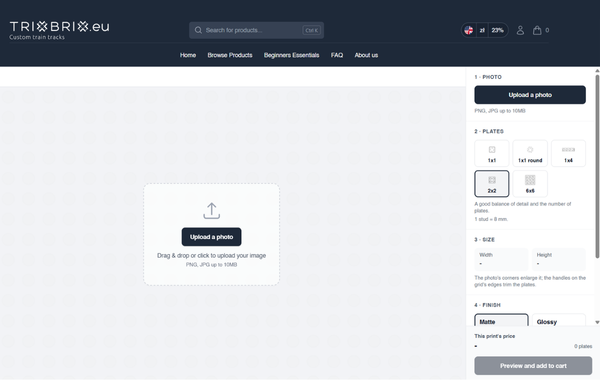Open the language flag selector
Viewport: 600px width, 380px height.
tap(469, 30)
